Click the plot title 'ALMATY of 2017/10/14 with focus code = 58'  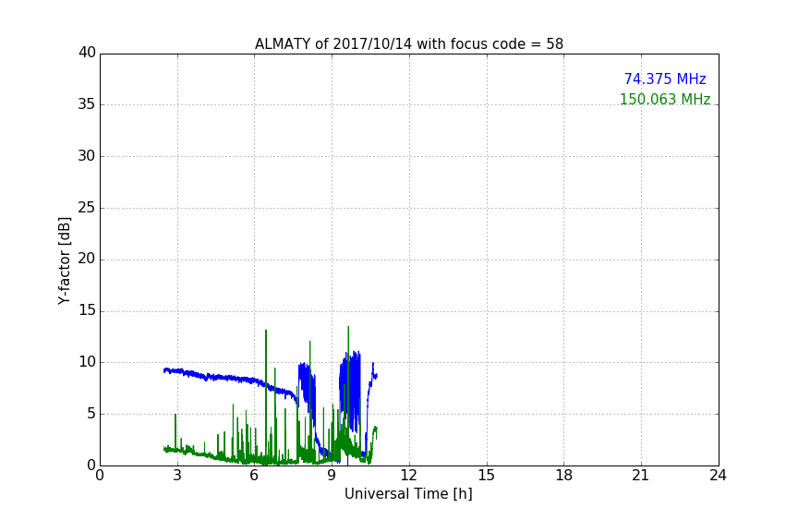click(408, 44)
